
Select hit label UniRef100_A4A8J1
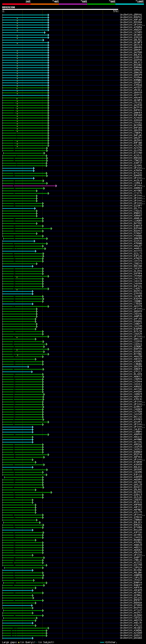point(131,249)
